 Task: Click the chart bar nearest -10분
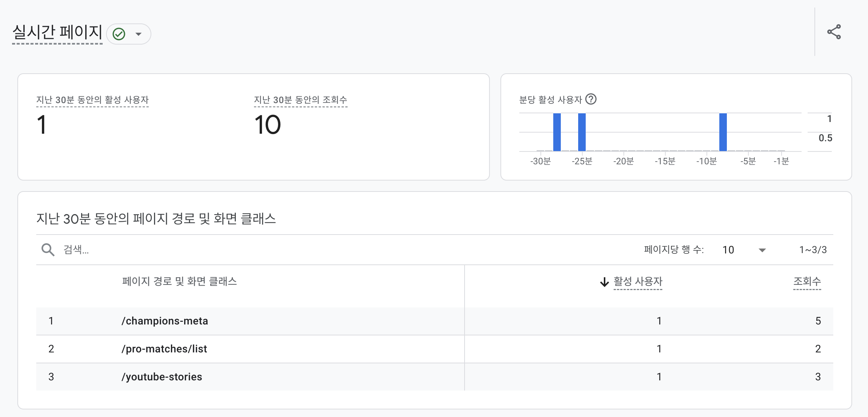(723, 132)
